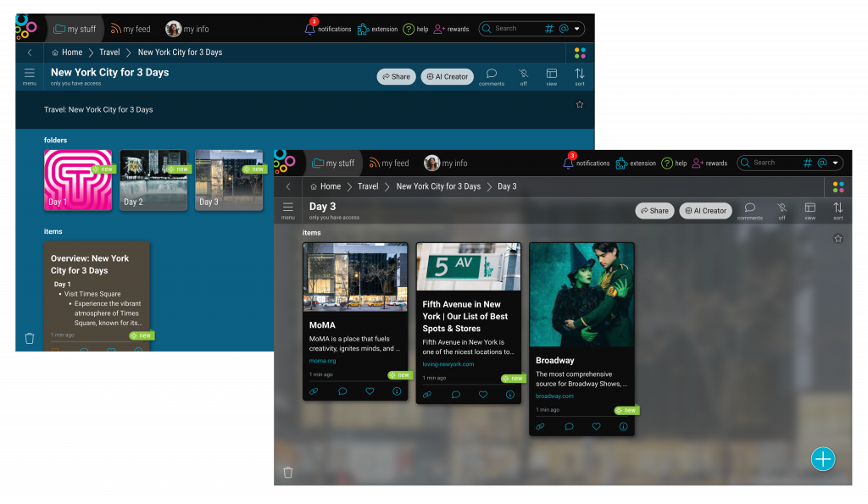868x504 pixels.
Task: Click the info icon on the Broadway card
Action: click(623, 427)
